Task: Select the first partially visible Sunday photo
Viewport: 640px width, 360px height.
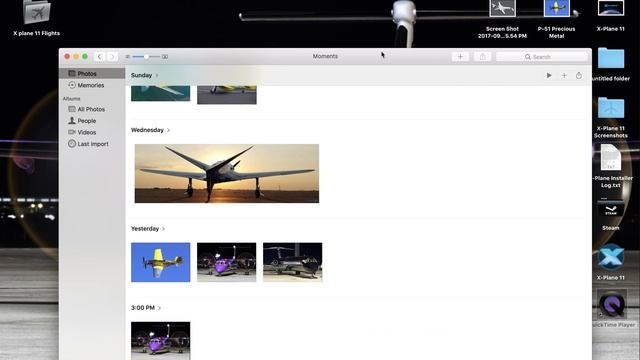Action: tap(160, 93)
